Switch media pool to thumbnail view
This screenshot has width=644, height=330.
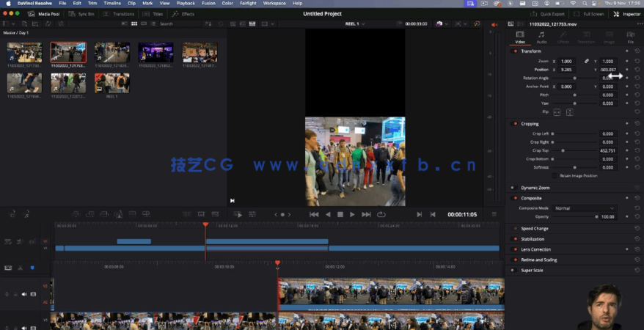134,23
